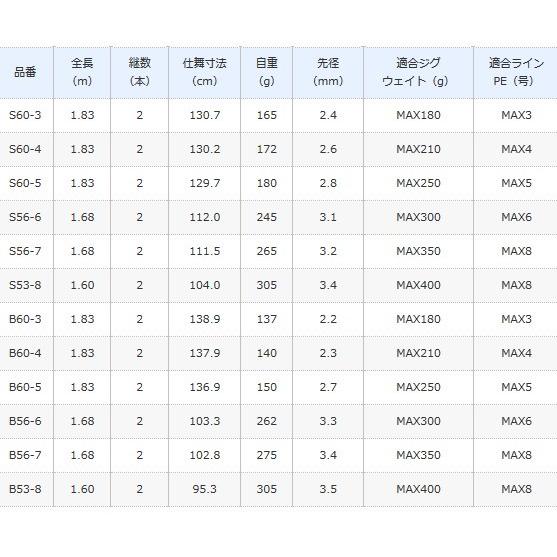Viewport: 557px width, 557px height.
Task: Click closed length value 111.5
Action: (x=205, y=251)
